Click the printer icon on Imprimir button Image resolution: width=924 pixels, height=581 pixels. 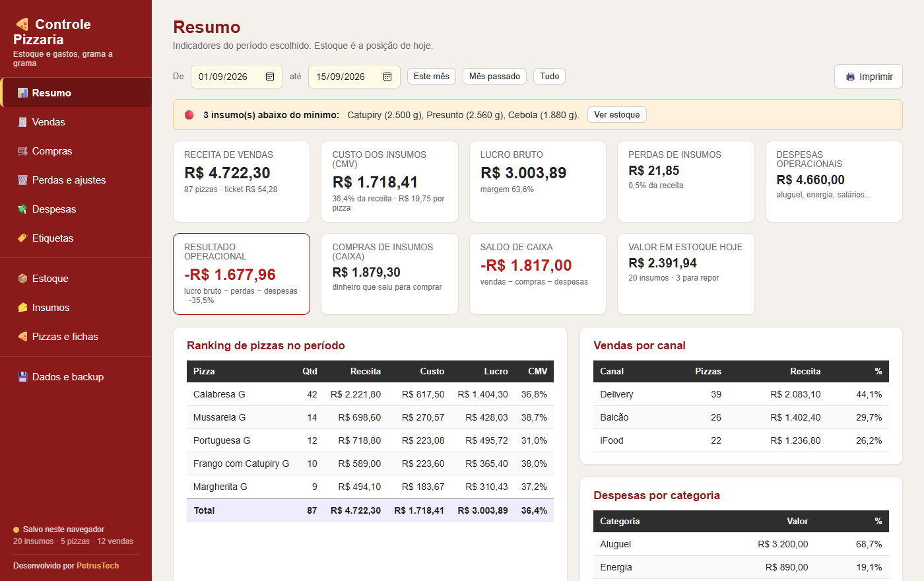coord(850,77)
